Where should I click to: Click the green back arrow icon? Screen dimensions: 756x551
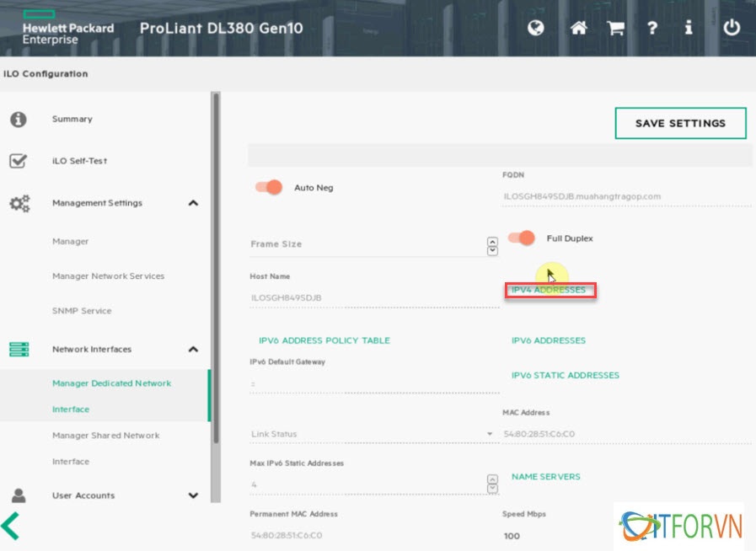(11, 525)
